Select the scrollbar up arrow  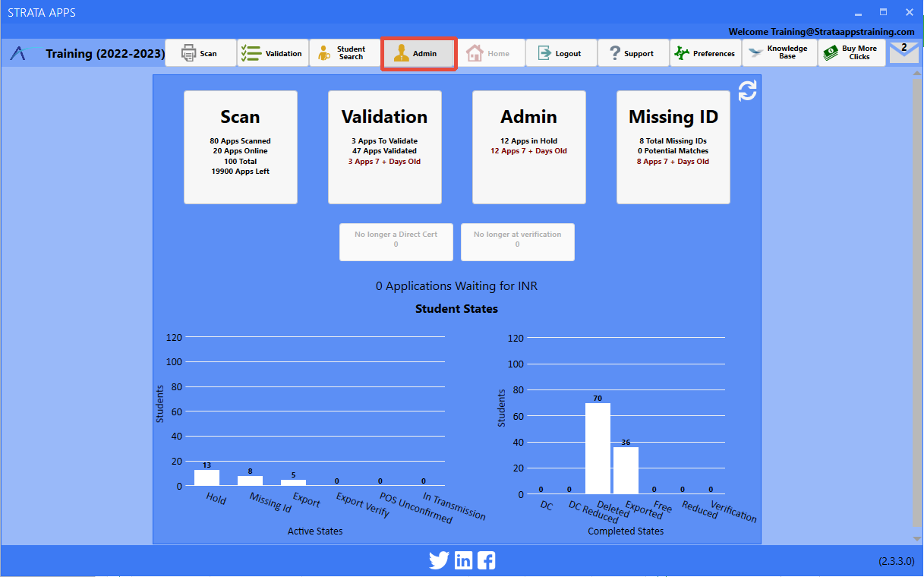click(916, 75)
